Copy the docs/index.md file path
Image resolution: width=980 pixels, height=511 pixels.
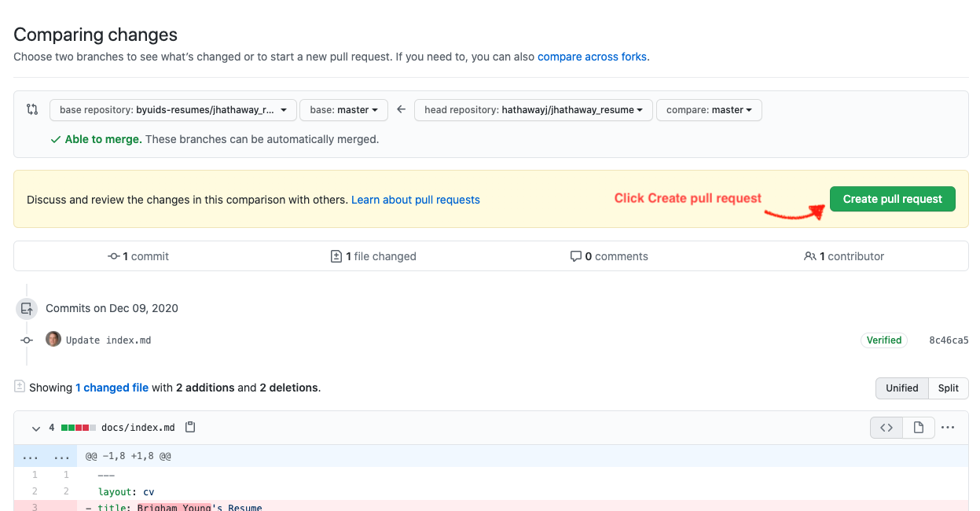point(190,428)
